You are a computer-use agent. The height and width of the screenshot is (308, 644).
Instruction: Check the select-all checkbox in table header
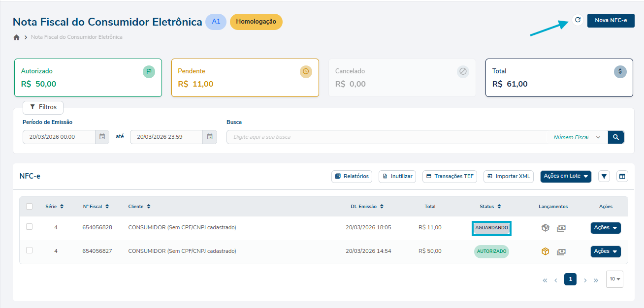[x=30, y=207]
